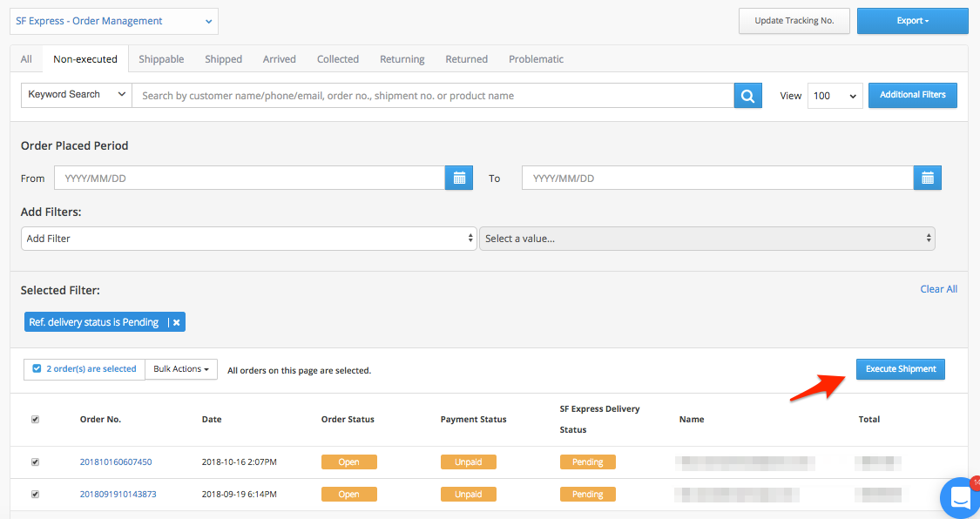Uncheck order 2018091910143873 checkbox
This screenshot has width=980, height=519.
coord(35,494)
